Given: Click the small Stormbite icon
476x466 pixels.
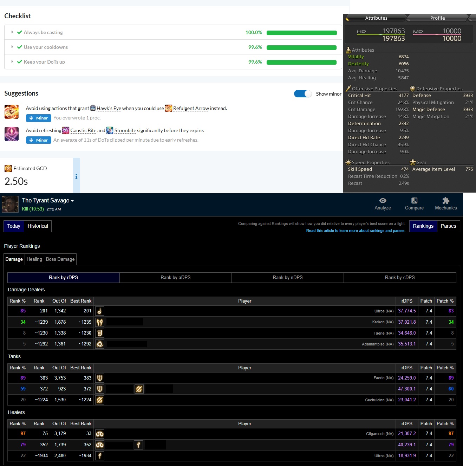Looking at the screenshot, I should [x=110, y=130].
